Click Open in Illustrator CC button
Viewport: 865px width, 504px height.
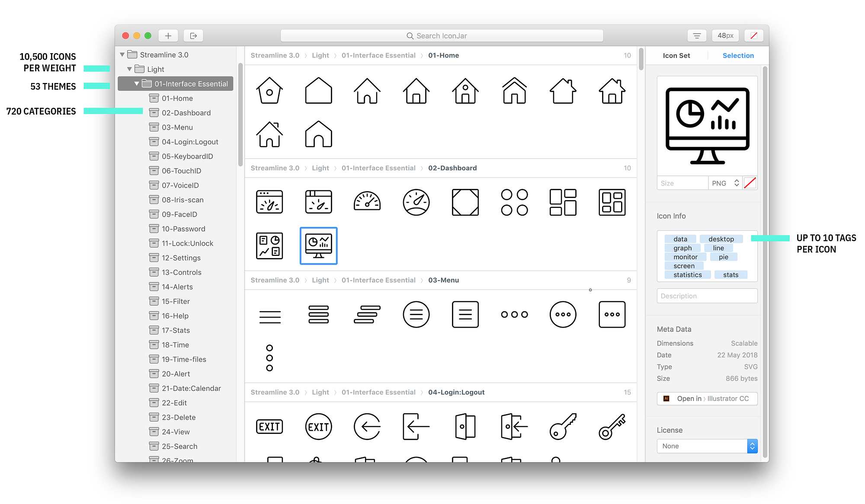[x=707, y=399]
